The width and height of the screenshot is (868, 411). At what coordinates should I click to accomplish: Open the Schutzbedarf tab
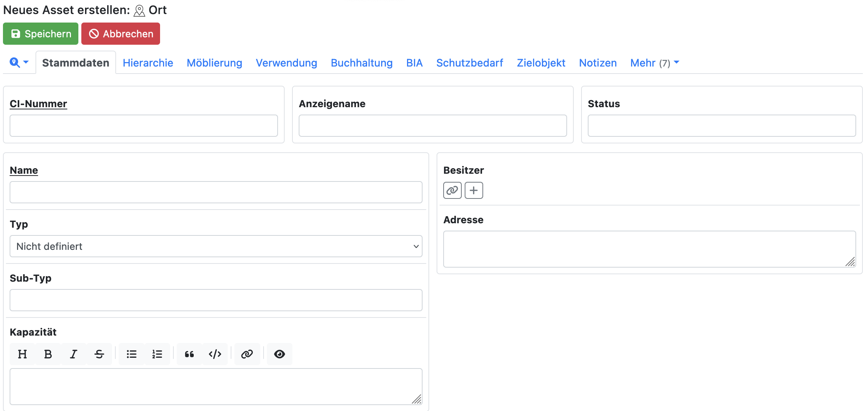tap(469, 63)
